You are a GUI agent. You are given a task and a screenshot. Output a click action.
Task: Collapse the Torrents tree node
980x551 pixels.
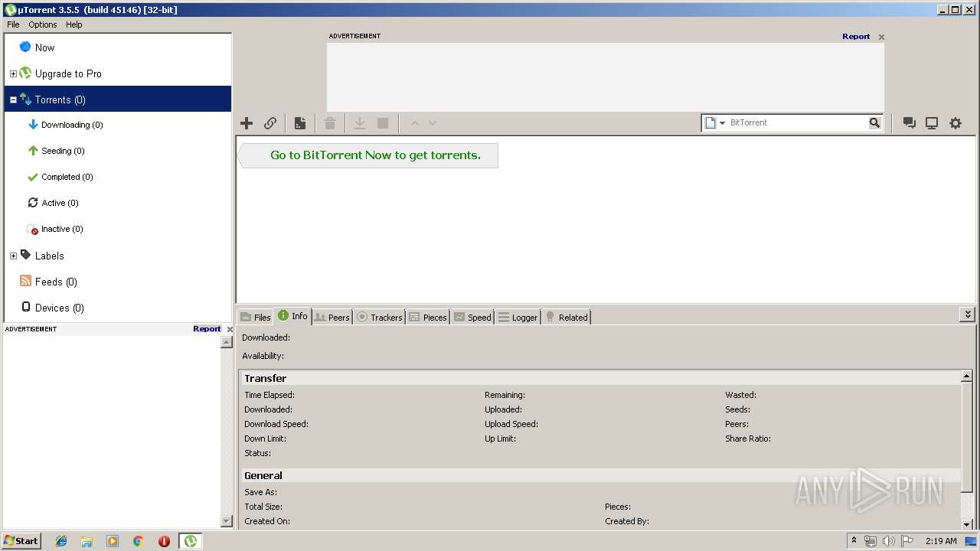(13, 100)
